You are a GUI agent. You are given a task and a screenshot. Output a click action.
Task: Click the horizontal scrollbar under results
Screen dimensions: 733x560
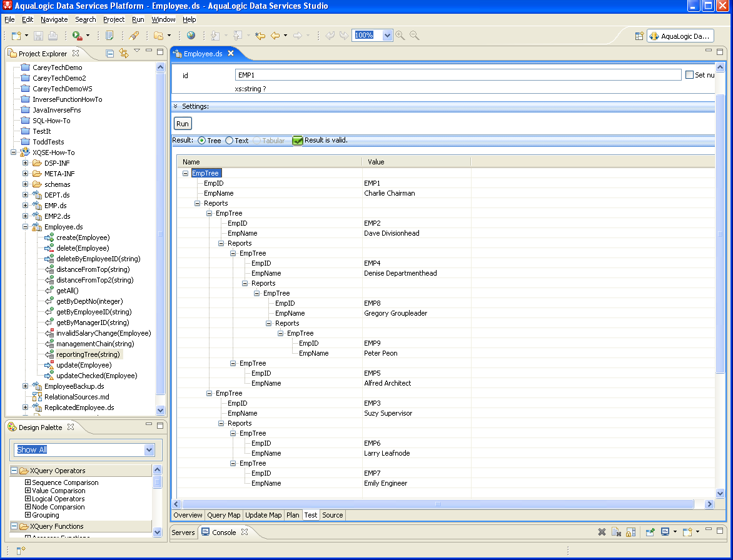pos(438,504)
